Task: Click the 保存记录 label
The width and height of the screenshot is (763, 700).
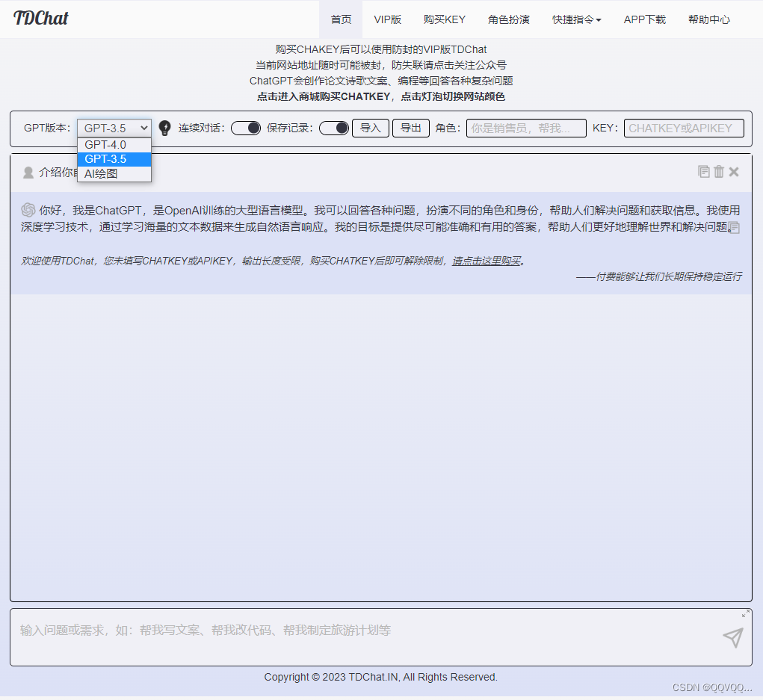Action: point(290,128)
